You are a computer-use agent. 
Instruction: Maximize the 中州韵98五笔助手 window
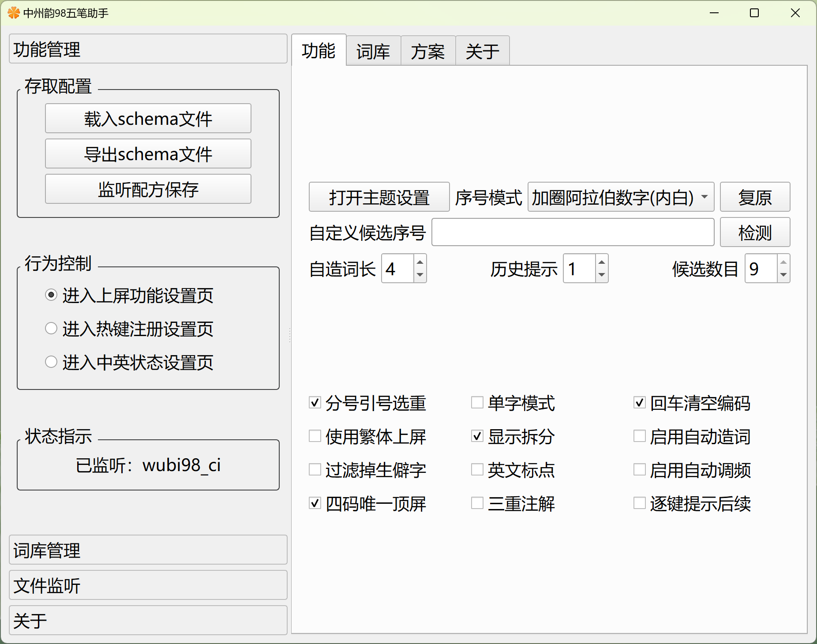754,13
